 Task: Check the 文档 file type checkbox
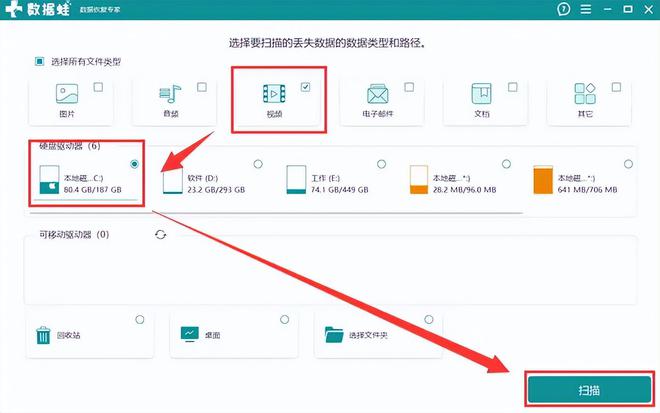click(x=513, y=87)
